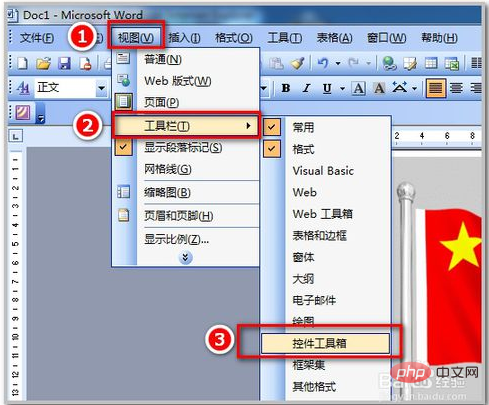Toggle the 格式 toolbar checkmark
The width and height of the screenshot is (489, 405).
click(272, 149)
